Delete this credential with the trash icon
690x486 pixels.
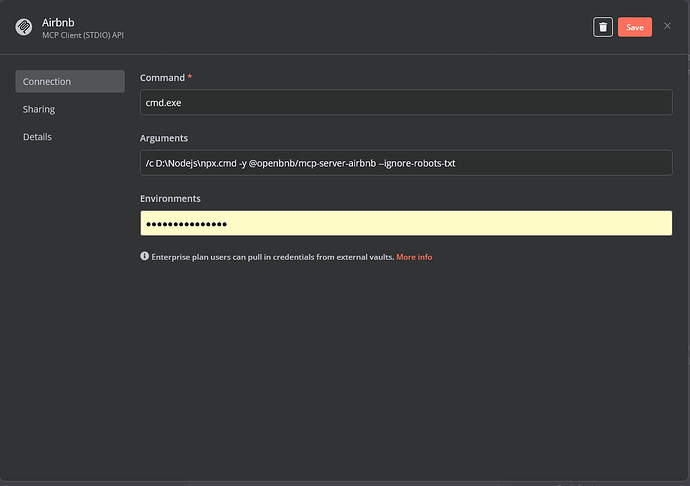click(603, 27)
